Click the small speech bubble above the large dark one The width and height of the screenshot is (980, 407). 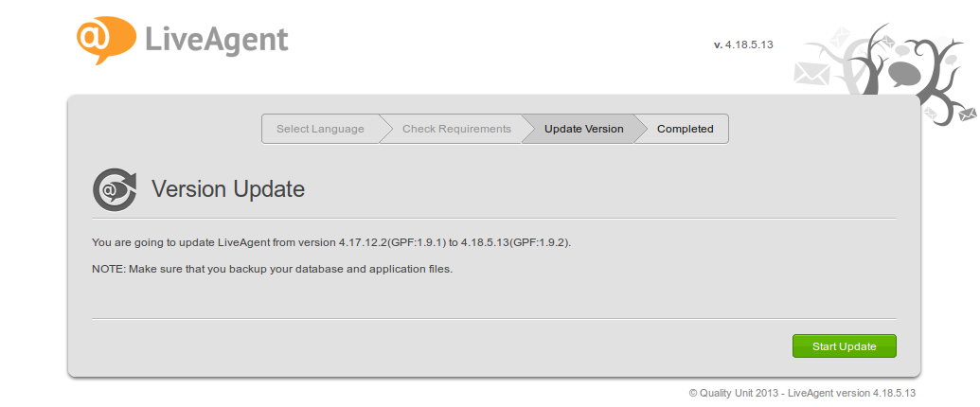[901, 49]
